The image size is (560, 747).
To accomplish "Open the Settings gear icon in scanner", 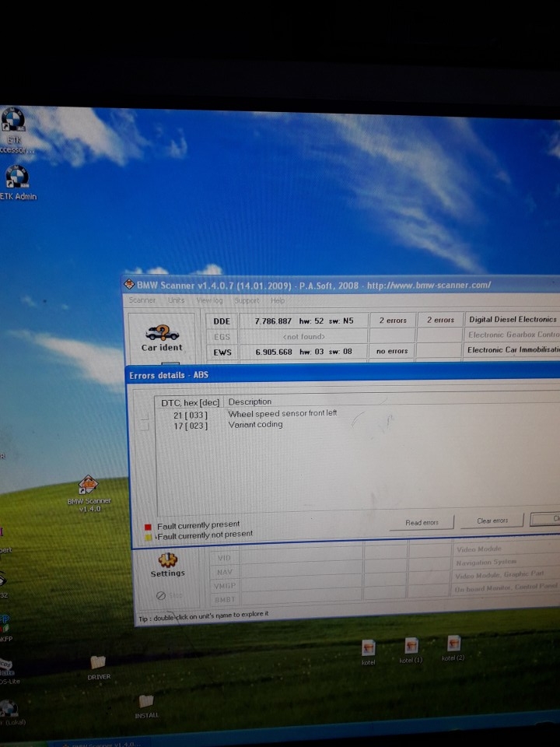I will 168,565.
